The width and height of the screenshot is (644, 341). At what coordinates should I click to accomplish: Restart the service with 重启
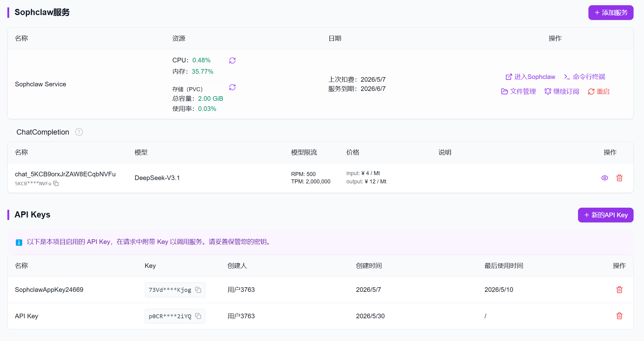599,92
